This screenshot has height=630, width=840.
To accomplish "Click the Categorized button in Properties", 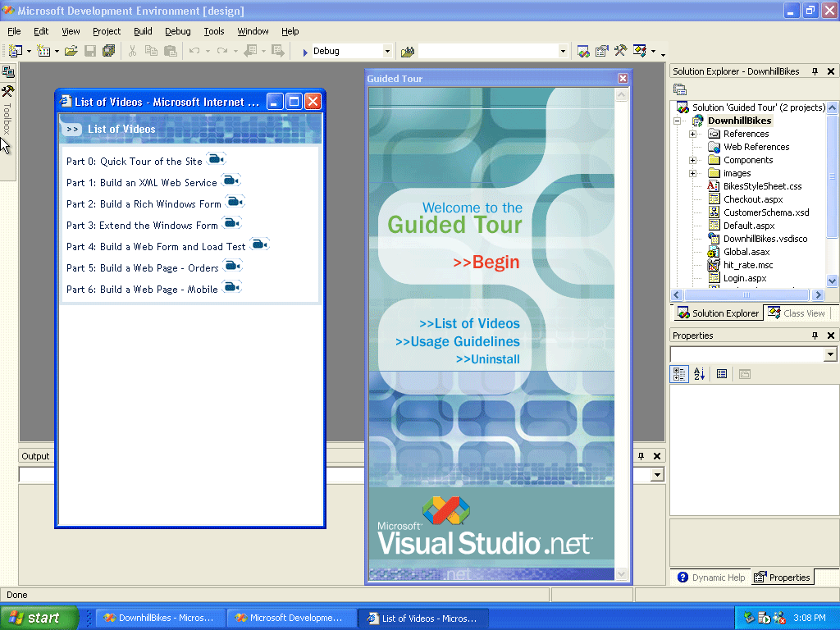I will [x=679, y=374].
